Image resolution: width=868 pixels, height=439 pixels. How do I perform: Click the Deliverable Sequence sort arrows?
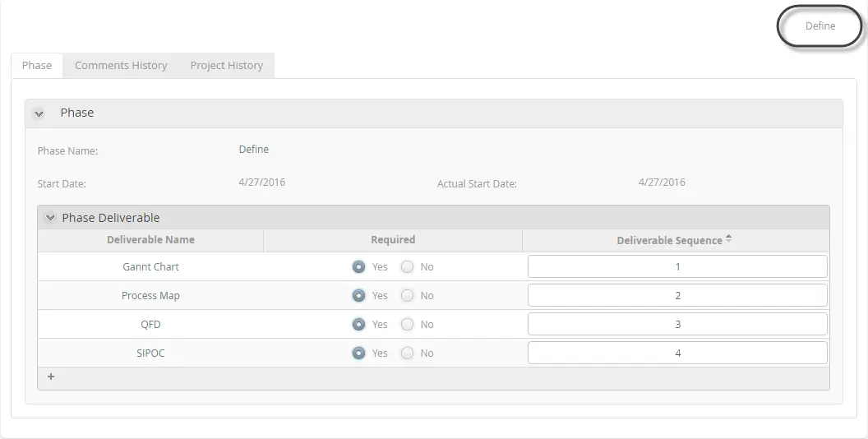click(x=728, y=239)
